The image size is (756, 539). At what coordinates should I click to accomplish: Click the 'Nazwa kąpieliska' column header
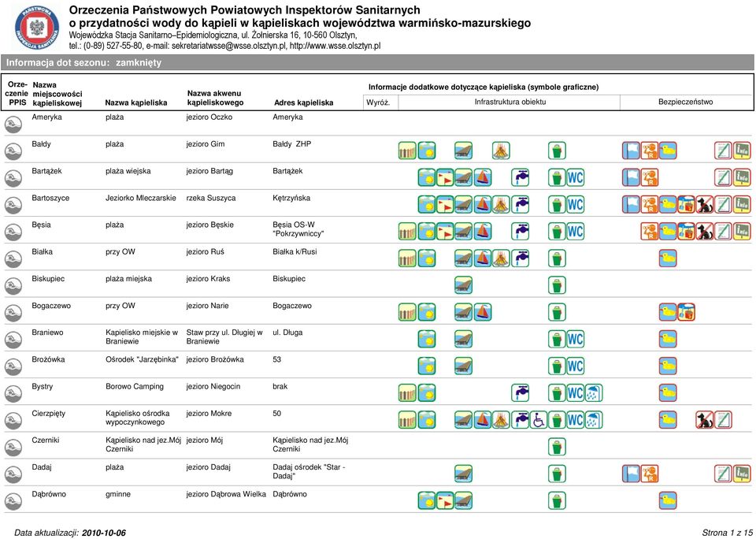pyautogui.click(x=136, y=102)
